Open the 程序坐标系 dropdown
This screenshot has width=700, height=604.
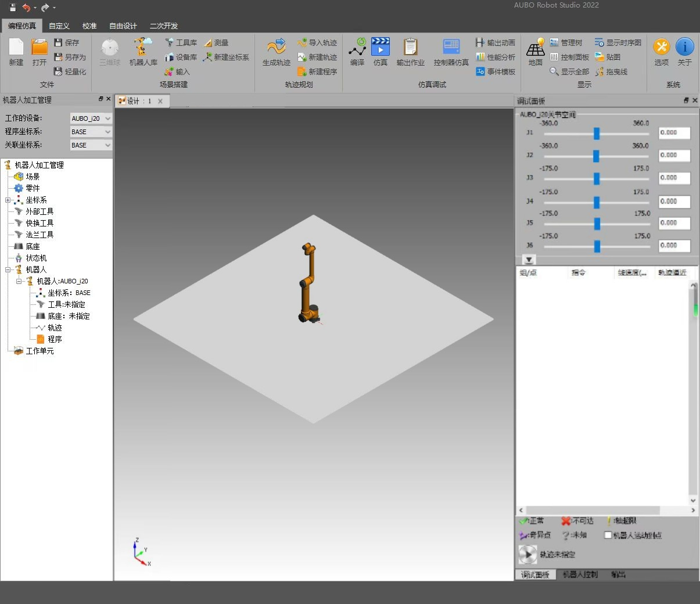pyautogui.click(x=91, y=132)
